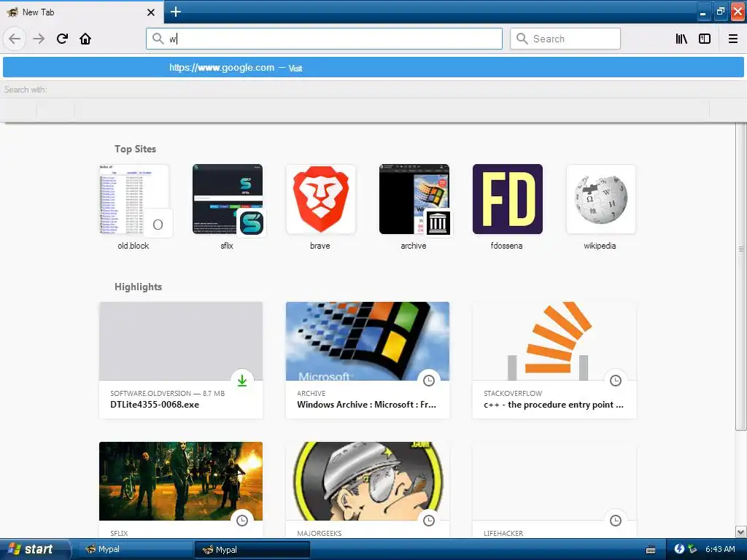
Task: Toggle the sidebar view icon
Action: 705,39
